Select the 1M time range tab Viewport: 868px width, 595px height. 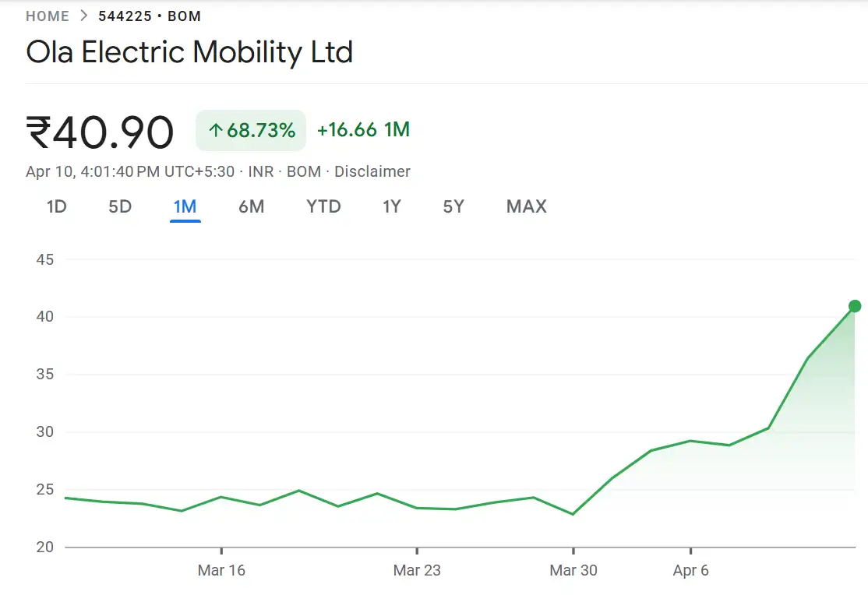pos(185,206)
